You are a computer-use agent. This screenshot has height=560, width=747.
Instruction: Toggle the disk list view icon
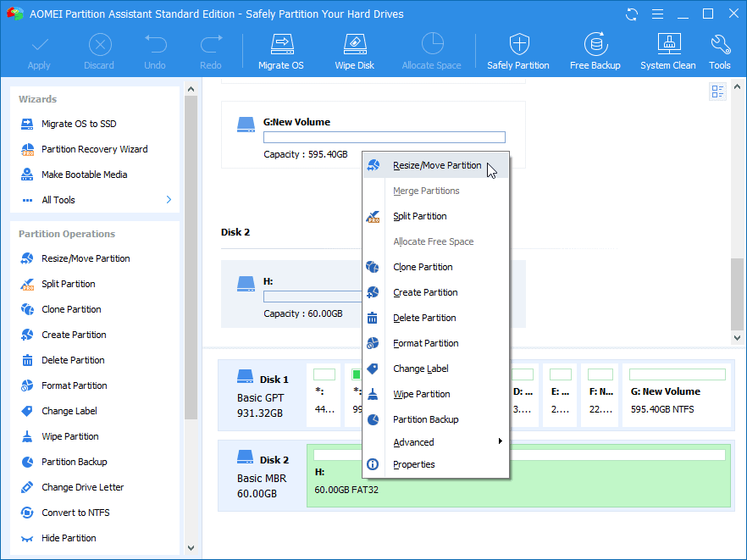[717, 91]
